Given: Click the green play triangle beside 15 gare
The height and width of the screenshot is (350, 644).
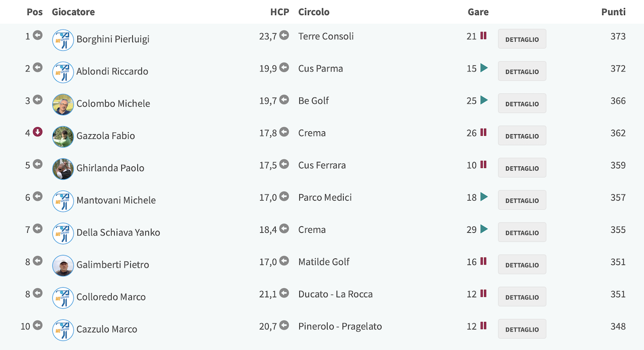Looking at the screenshot, I should pyautogui.click(x=484, y=68).
